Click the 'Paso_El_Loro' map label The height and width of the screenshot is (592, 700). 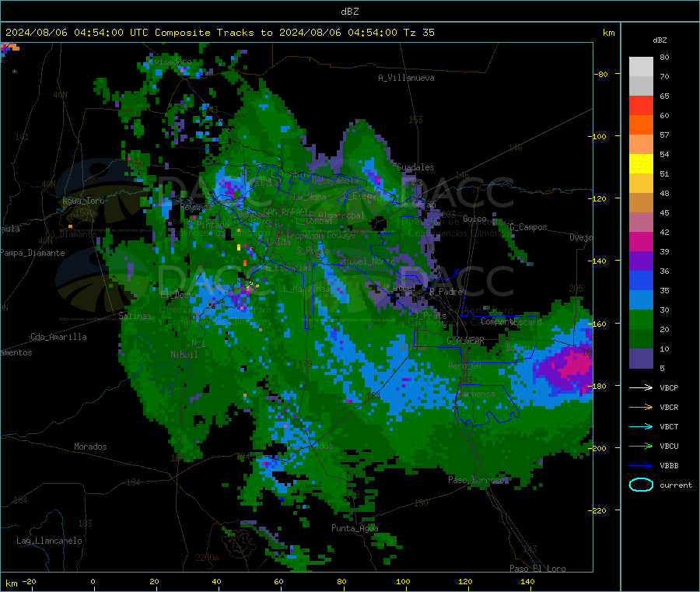tap(537, 569)
